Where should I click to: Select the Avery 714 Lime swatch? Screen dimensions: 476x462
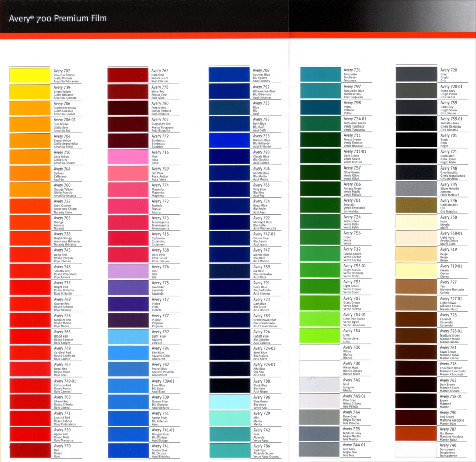click(x=321, y=335)
